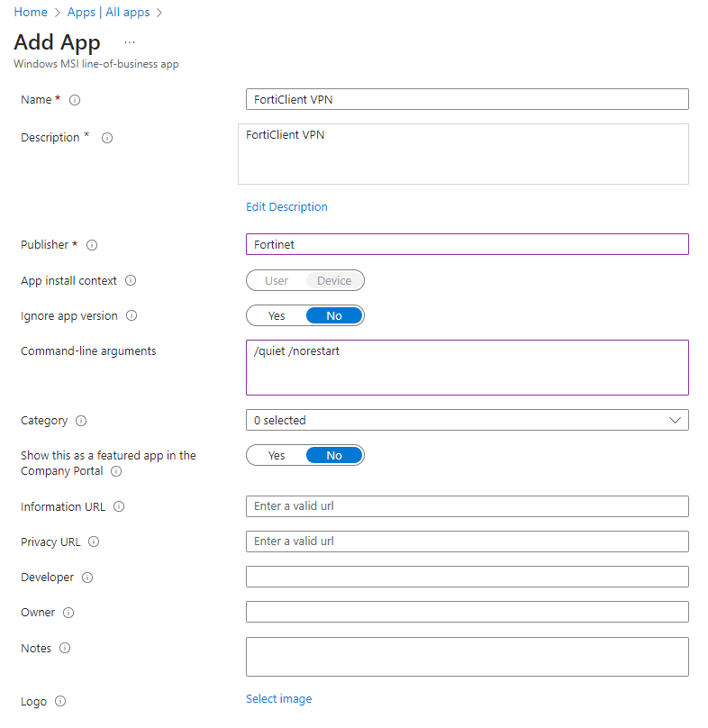Go to Home breadcrumb
The height and width of the screenshot is (728, 708).
[31, 12]
